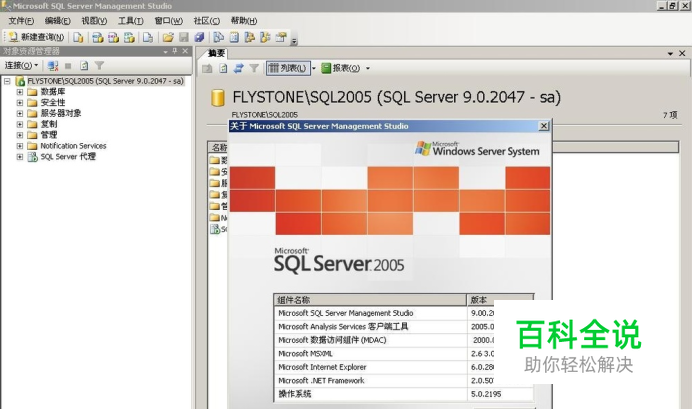The width and height of the screenshot is (692, 409).
Task: Open the 社区 (Community) menu
Action: point(207,21)
